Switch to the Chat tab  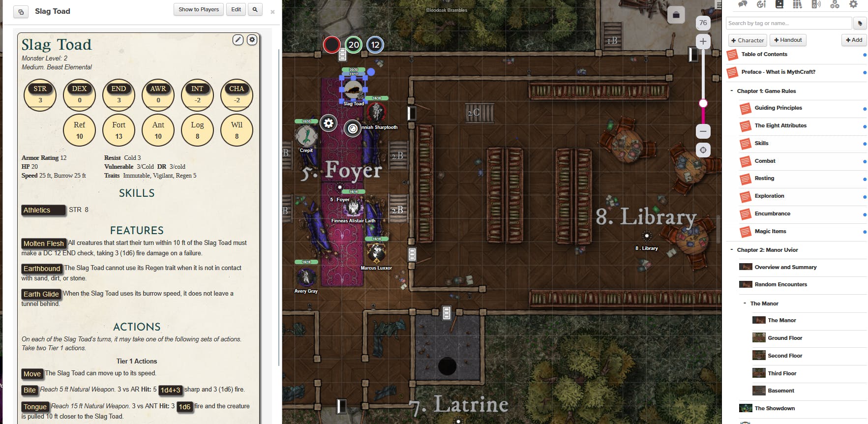743,4
